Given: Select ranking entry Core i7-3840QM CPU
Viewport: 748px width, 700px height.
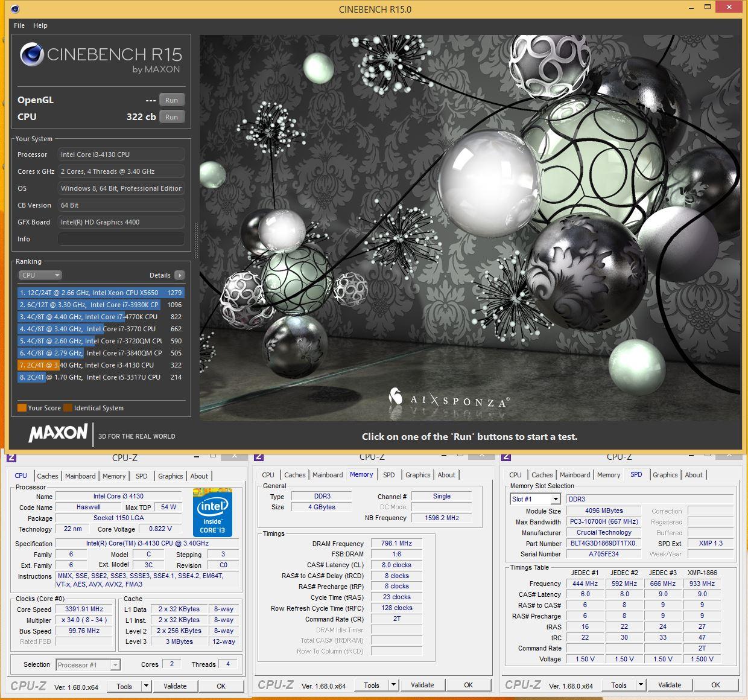Looking at the screenshot, I should pos(101,353).
